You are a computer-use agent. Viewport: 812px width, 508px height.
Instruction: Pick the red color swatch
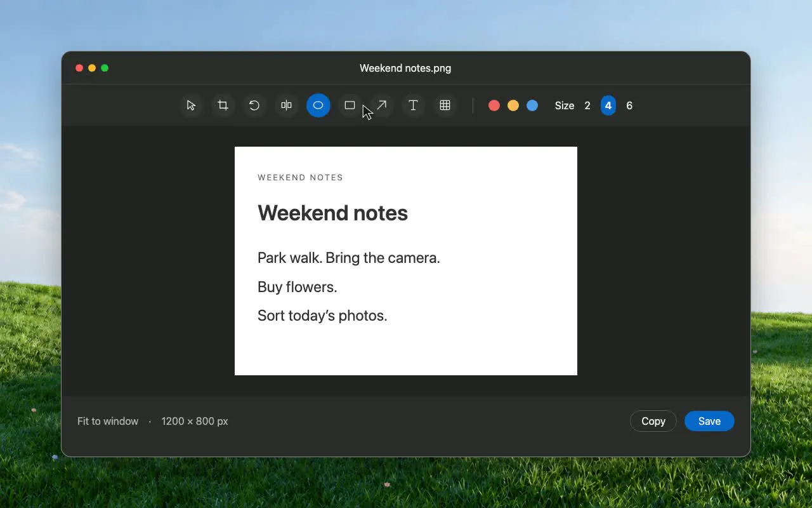click(494, 105)
